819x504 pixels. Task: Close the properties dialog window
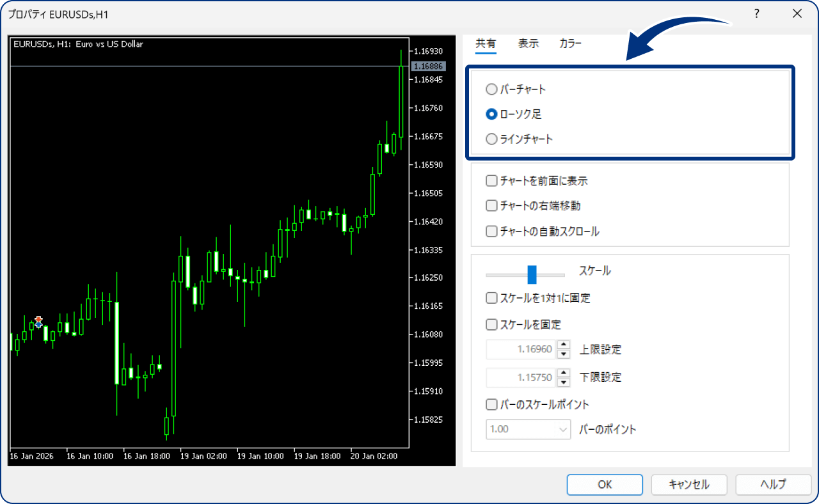[797, 13]
